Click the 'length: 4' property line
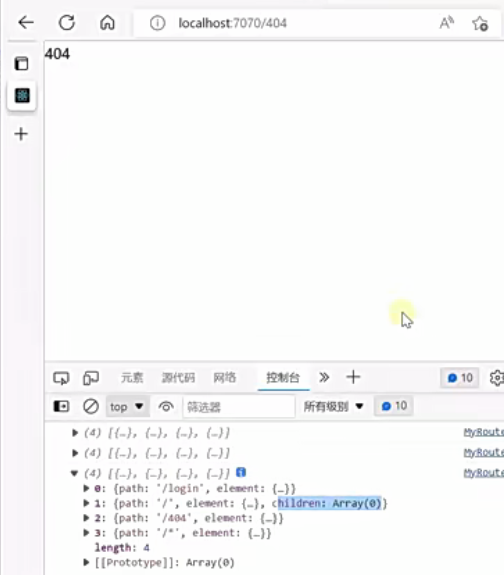 [x=122, y=547]
